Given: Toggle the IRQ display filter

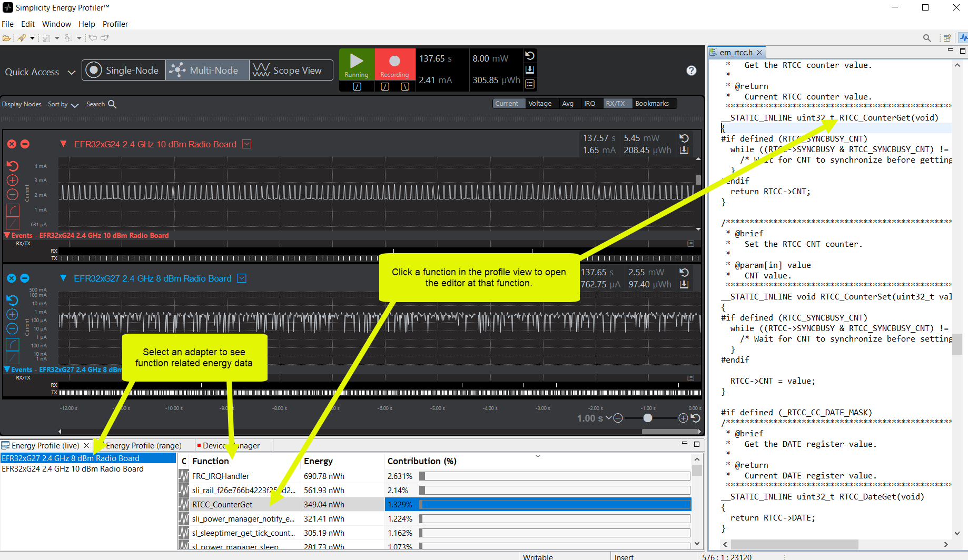Looking at the screenshot, I should tap(590, 104).
